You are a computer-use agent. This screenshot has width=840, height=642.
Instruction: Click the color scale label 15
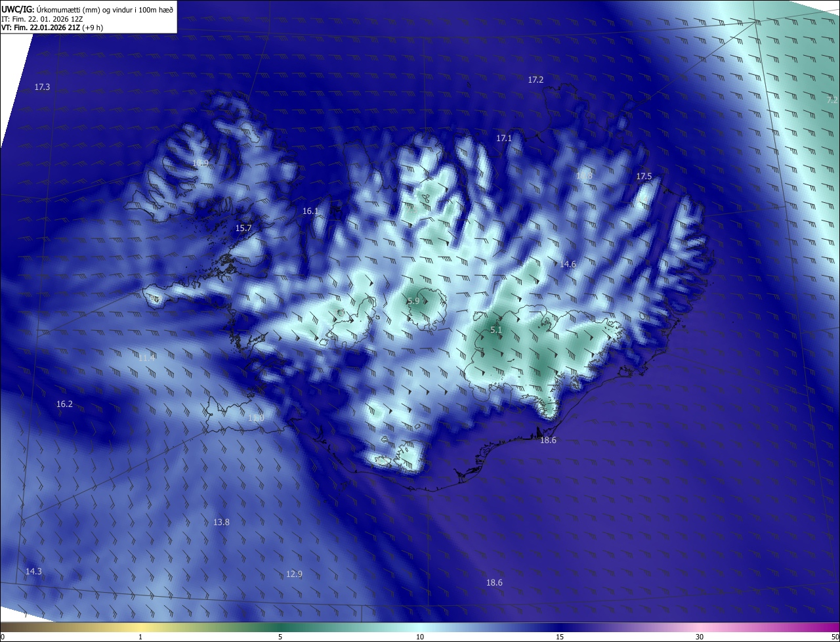(x=560, y=637)
